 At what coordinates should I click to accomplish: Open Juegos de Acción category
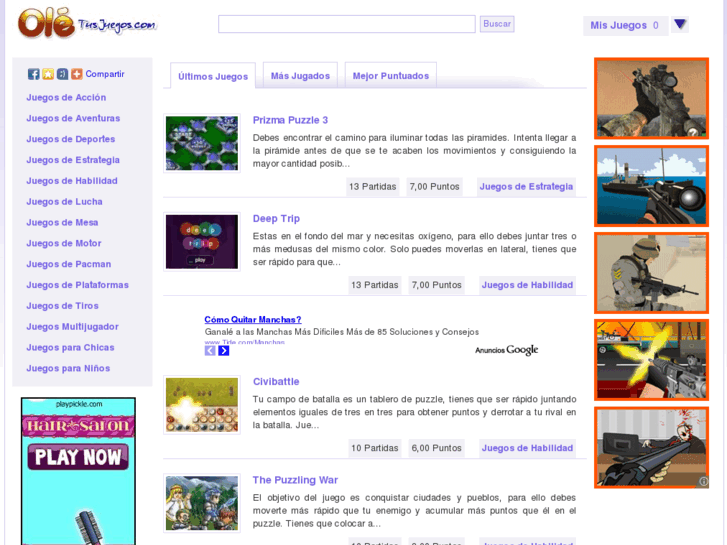[66, 97]
